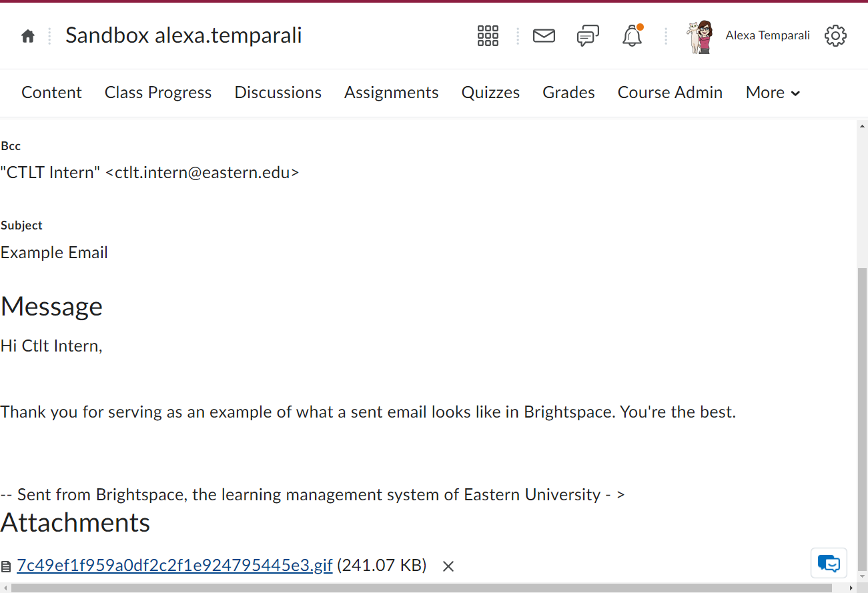
Task: Go to the My Home house icon
Action: click(28, 36)
